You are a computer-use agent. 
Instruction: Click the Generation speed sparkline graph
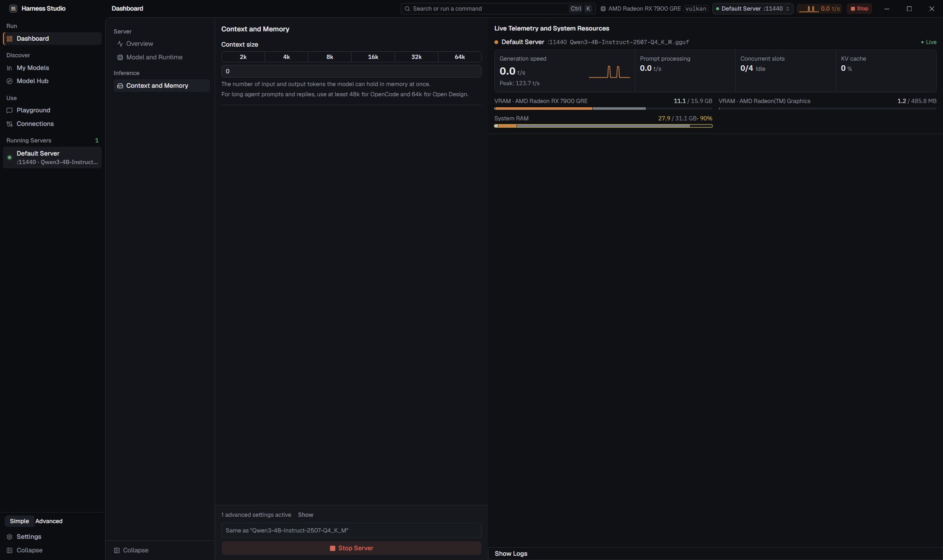click(609, 72)
